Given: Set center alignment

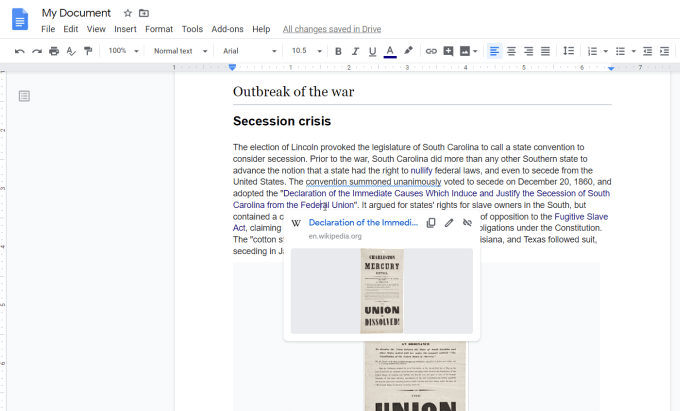Looking at the screenshot, I should click(511, 51).
